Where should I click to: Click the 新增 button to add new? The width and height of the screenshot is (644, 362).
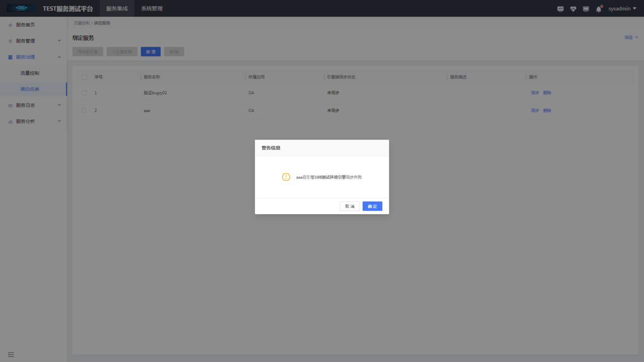point(150,51)
